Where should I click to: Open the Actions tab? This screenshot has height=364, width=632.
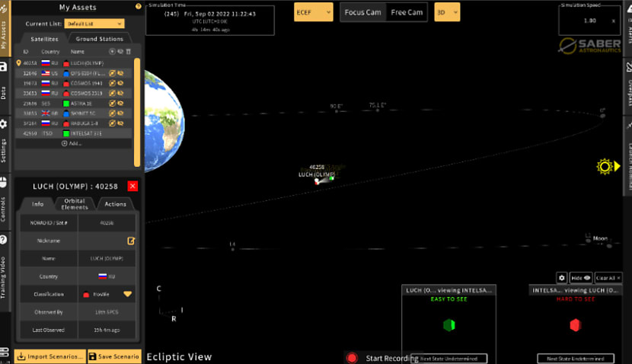(115, 204)
